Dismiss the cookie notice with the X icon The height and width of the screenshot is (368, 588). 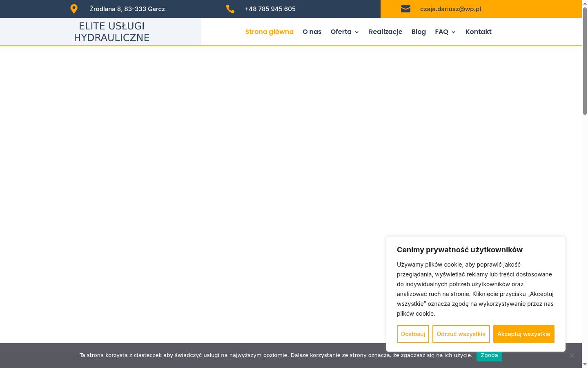(572, 355)
